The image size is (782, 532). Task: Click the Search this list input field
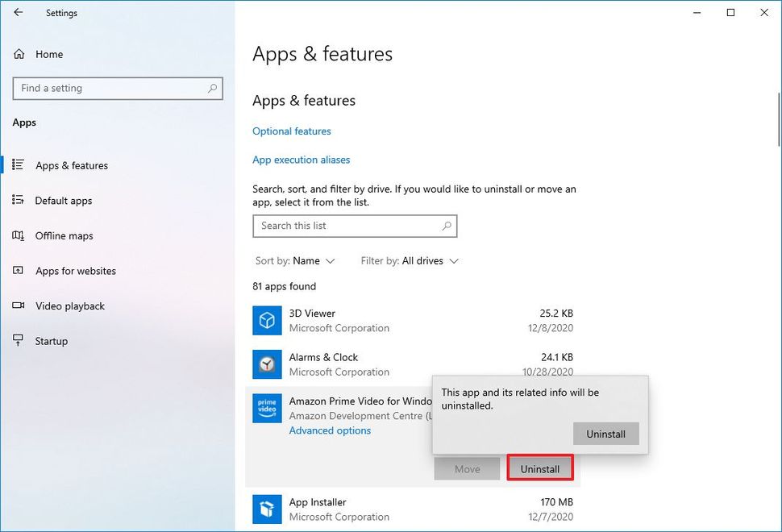coord(347,226)
